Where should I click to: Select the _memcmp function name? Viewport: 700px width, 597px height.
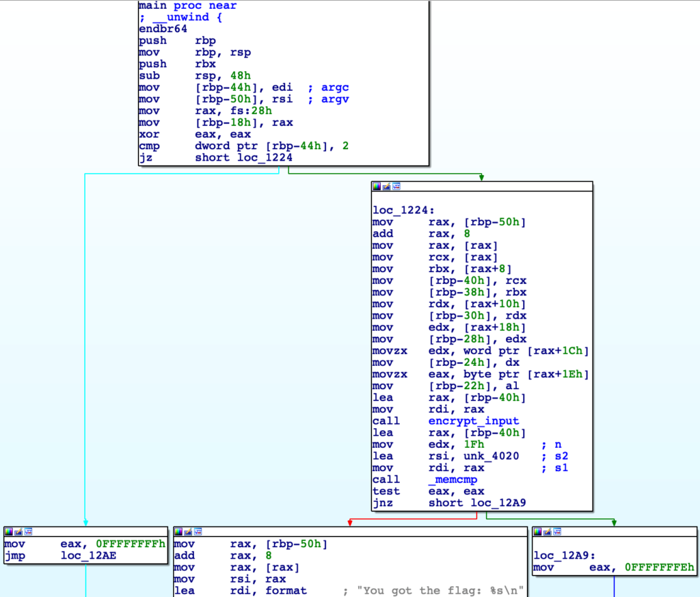pyautogui.click(x=451, y=479)
